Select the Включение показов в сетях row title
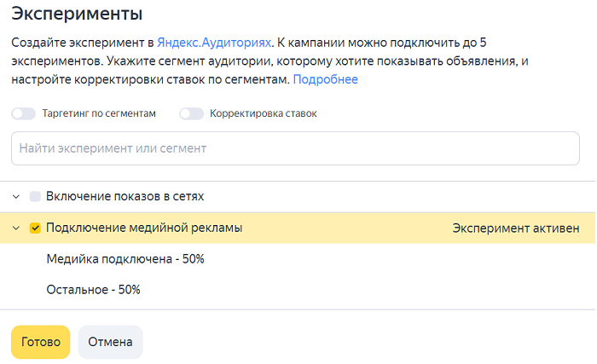This screenshot has height=364, width=597. click(125, 196)
